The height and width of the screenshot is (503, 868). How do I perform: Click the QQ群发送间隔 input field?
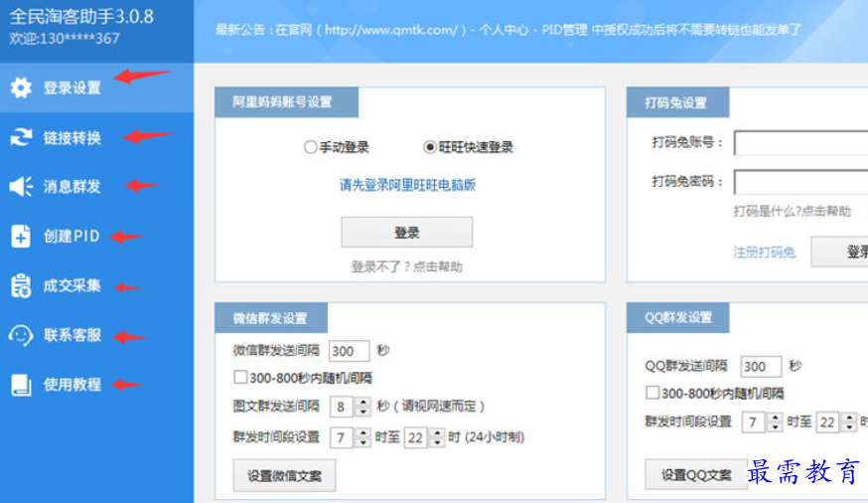click(761, 366)
